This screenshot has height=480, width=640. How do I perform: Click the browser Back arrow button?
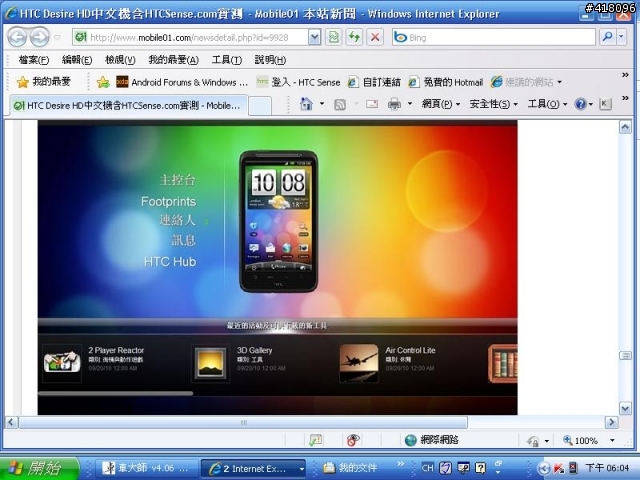(17, 38)
